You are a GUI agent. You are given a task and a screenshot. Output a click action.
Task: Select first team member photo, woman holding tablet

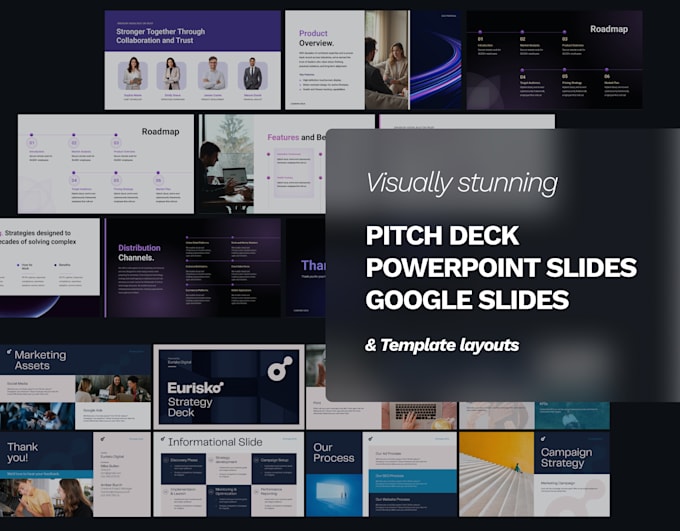(x=133, y=75)
